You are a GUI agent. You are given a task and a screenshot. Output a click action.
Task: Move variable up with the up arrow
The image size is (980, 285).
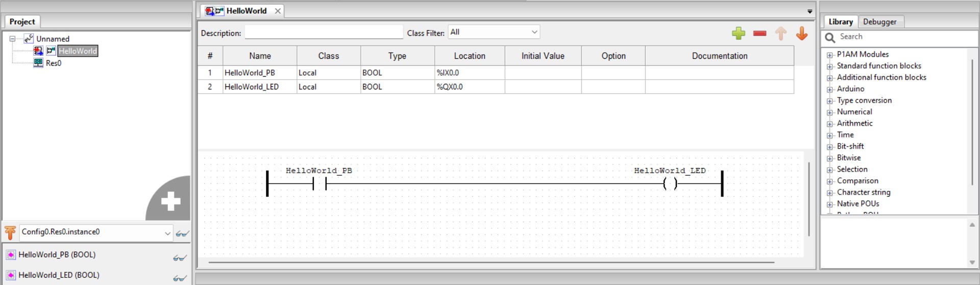click(780, 34)
